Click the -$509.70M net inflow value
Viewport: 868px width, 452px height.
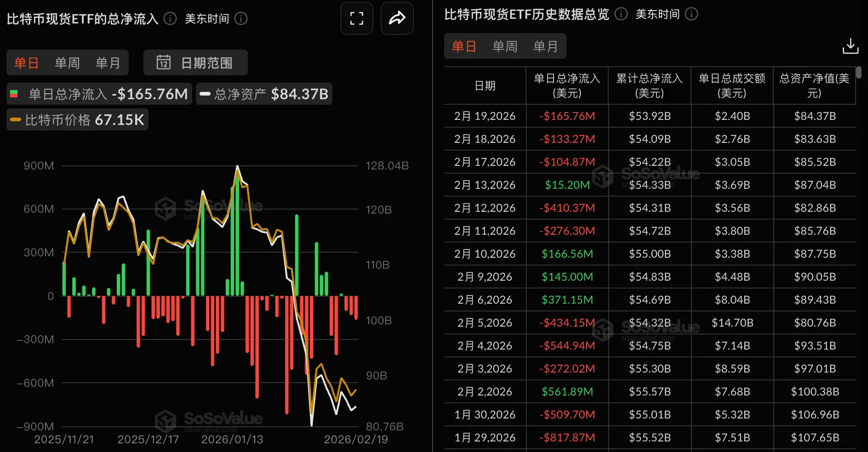[567, 414]
